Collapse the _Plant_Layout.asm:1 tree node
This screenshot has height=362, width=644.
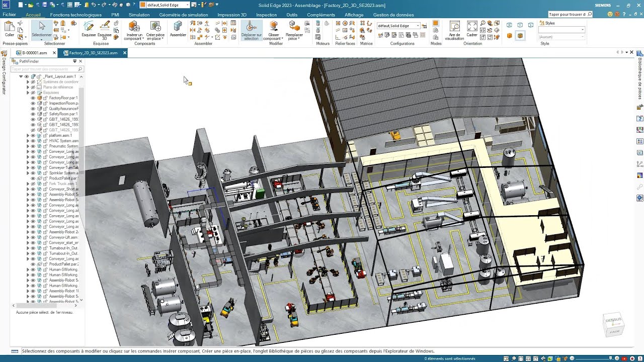click(x=21, y=76)
